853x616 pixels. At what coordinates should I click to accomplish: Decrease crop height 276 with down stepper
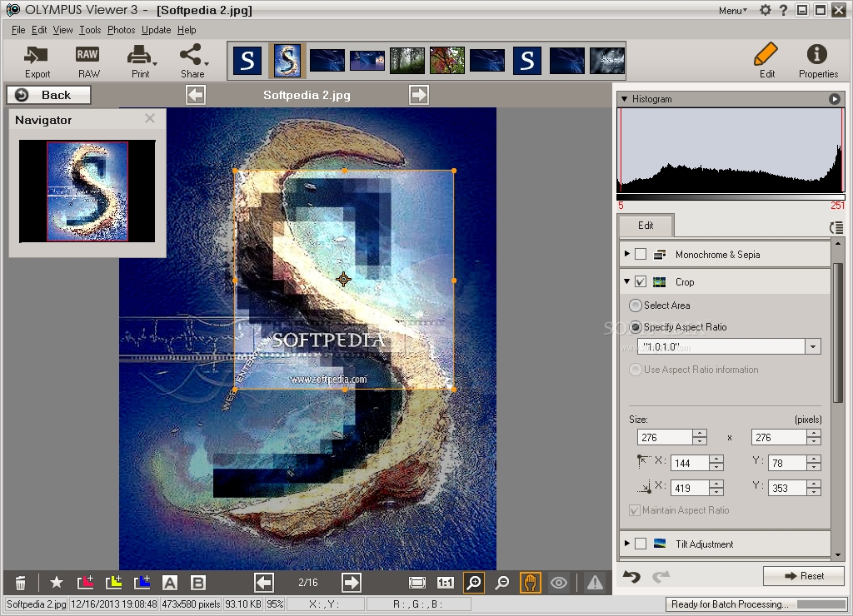[814, 441]
